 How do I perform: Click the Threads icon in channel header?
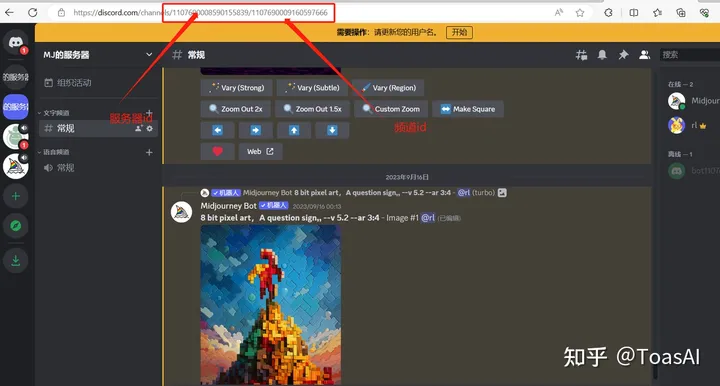click(x=581, y=55)
